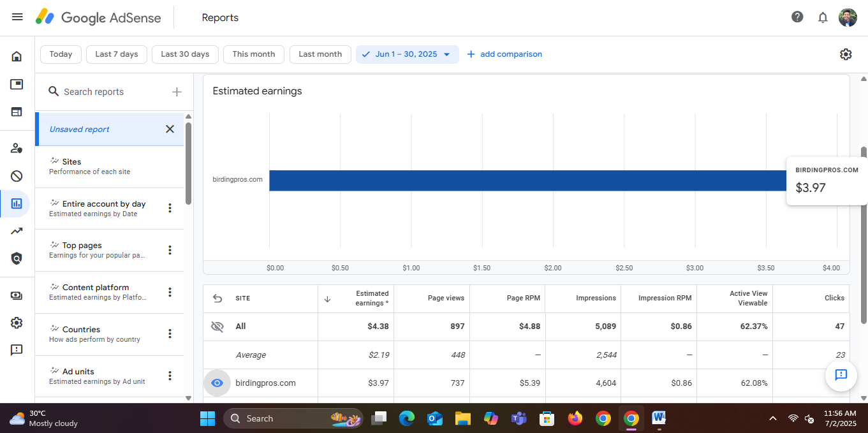The width and height of the screenshot is (868, 433).
Task: Sort by Active View Viewable header
Action: coord(748,298)
